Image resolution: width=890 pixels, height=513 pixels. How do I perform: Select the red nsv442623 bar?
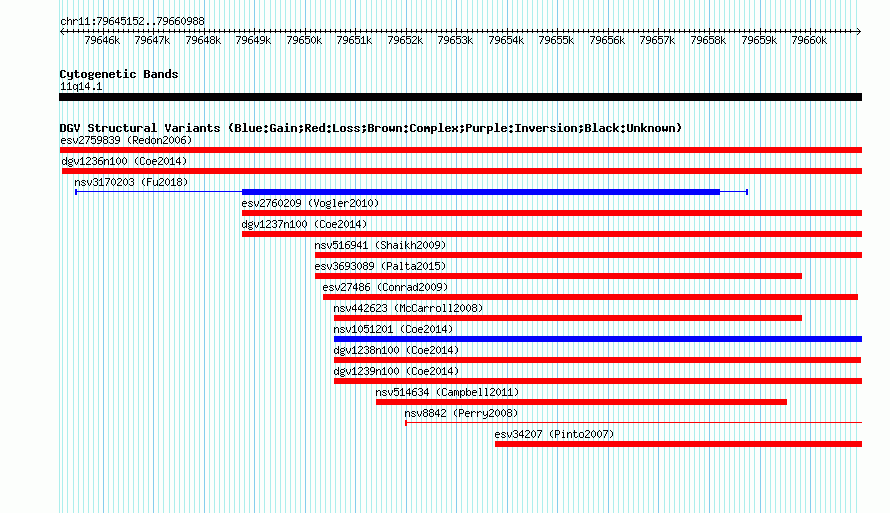pyautogui.click(x=568, y=318)
